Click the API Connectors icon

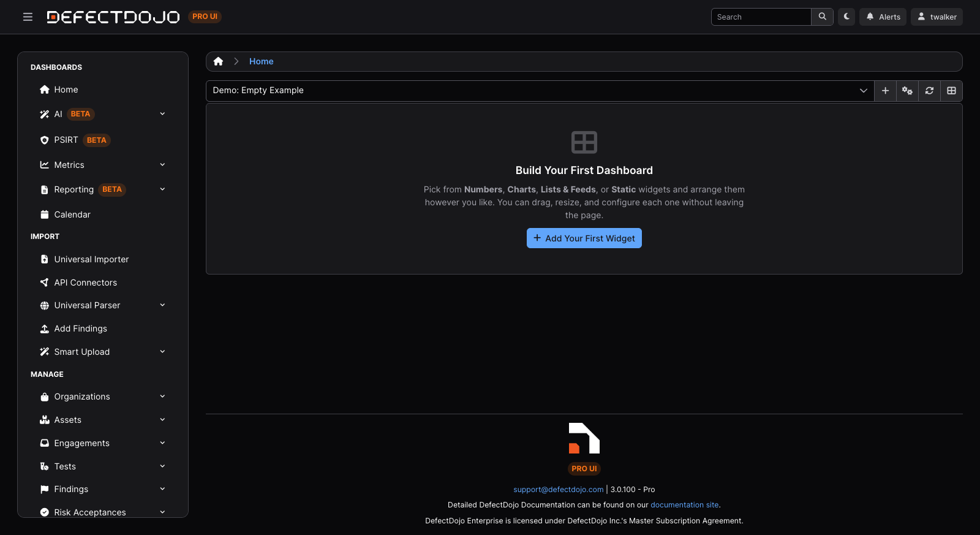pos(44,283)
